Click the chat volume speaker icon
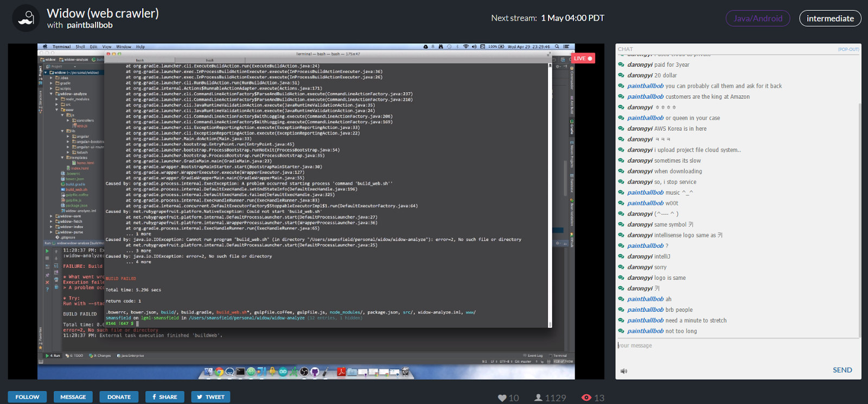The width and height of the screenshot is (868, 404). (624, 371)
